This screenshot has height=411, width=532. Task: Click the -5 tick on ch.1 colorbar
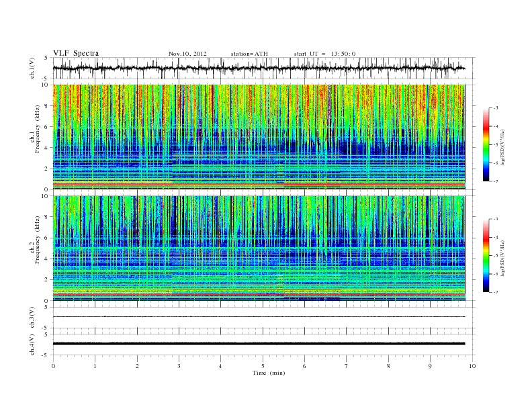[495, 144]
